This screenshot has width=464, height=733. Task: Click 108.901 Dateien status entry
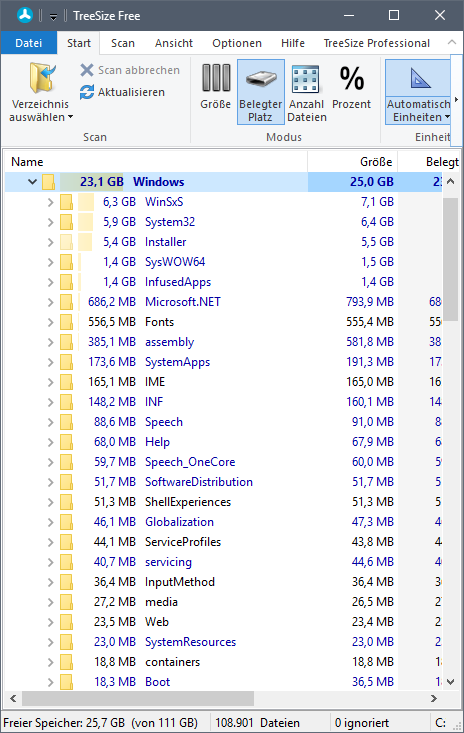257,723
